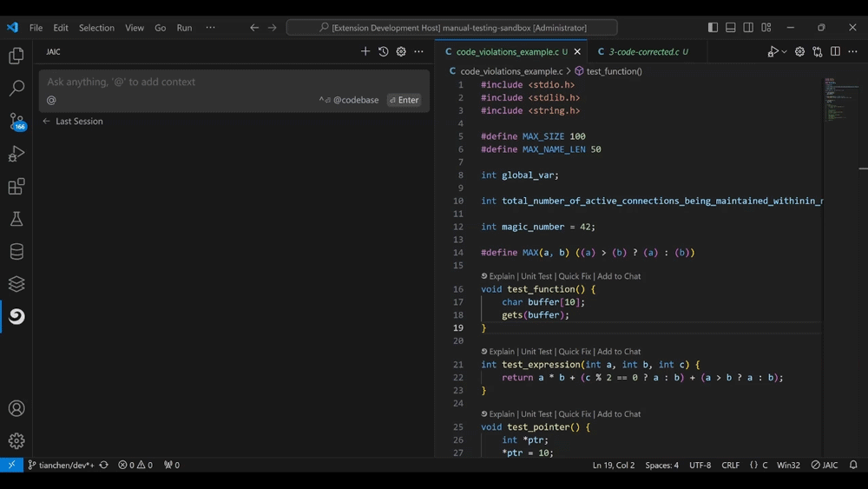Open the File menu
This screenshot has width=868, height=489.
[36, 28]
